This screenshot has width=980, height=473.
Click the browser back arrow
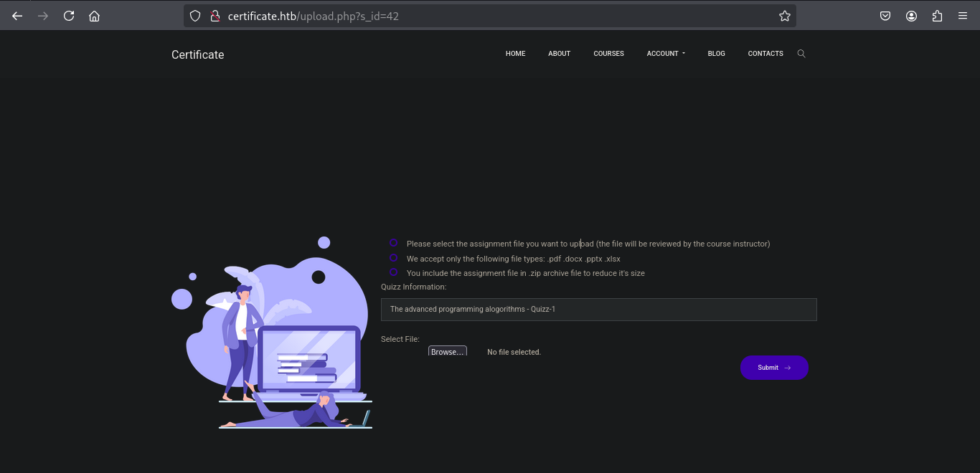[x=17, y=16]
